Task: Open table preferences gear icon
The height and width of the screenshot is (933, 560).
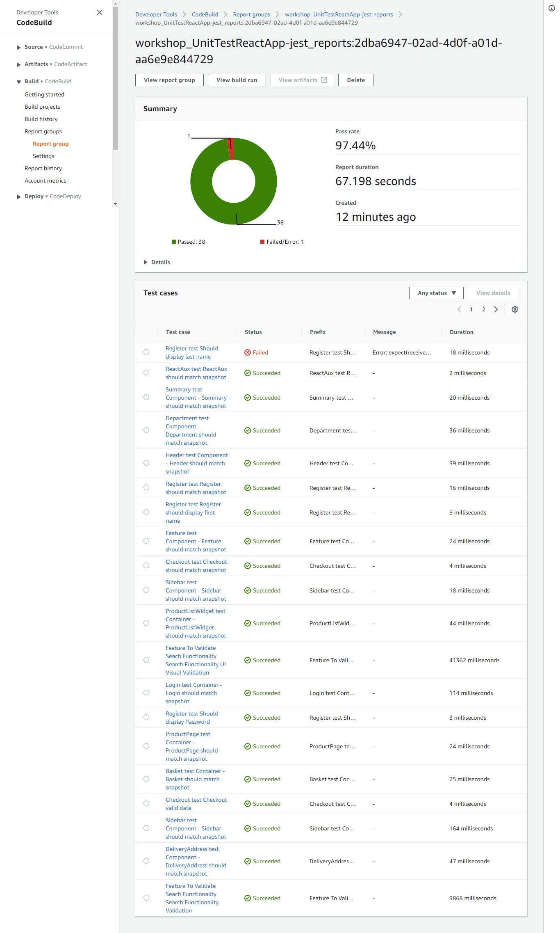Action: [515, 309]
